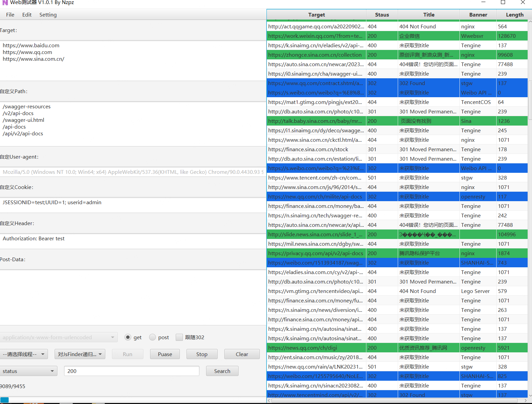Click the TencentCOS banner cell
The height and width of the screenshot is (404, 532).
(478, 102)
